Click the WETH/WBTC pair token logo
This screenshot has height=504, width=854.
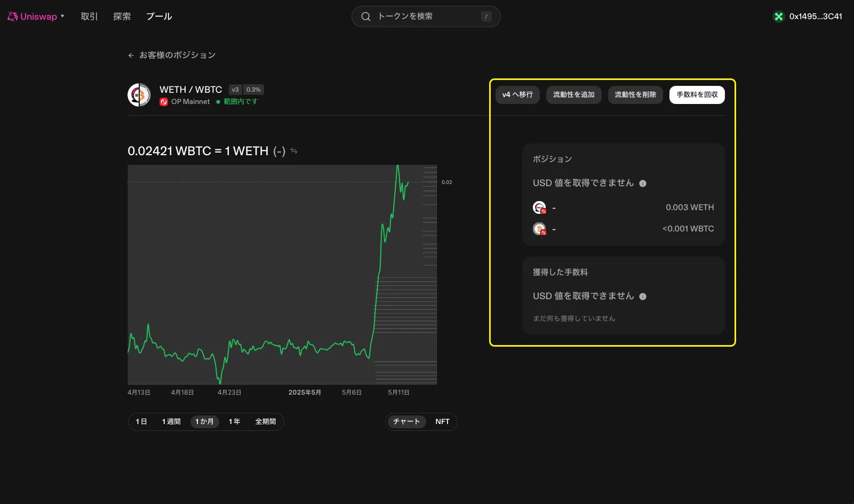[x=139, y=95]
